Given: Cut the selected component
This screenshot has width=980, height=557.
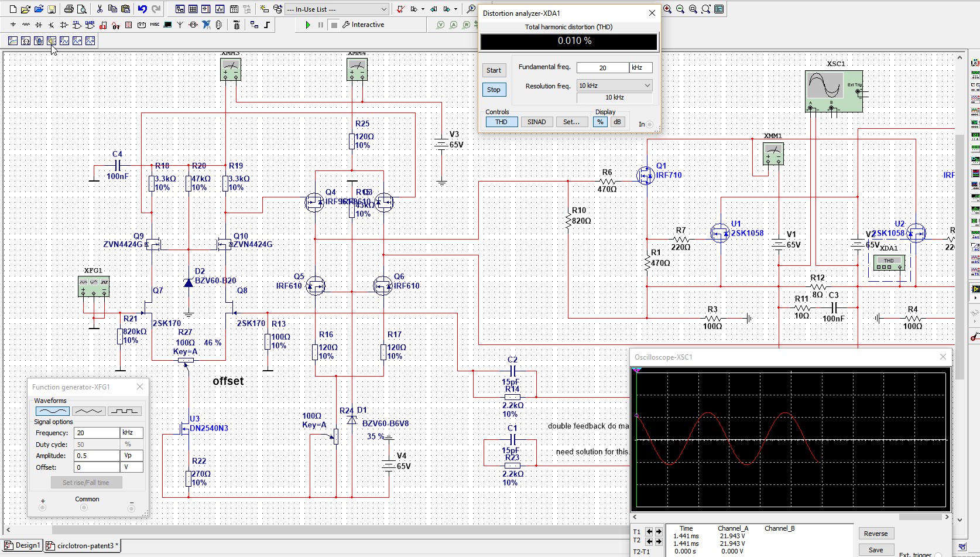Looking at the screenshot, I should pyautogui.click(x=100, y=9).
